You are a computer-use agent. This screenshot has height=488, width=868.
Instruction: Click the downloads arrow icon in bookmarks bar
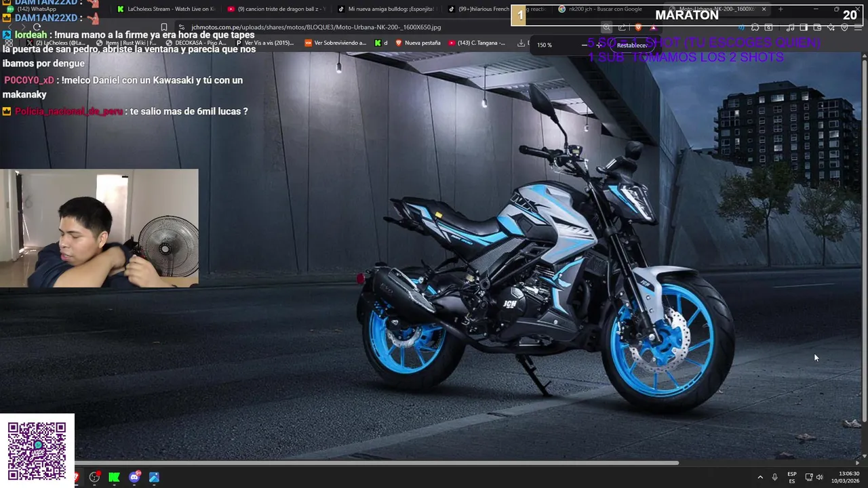click(x=521, y=43)
